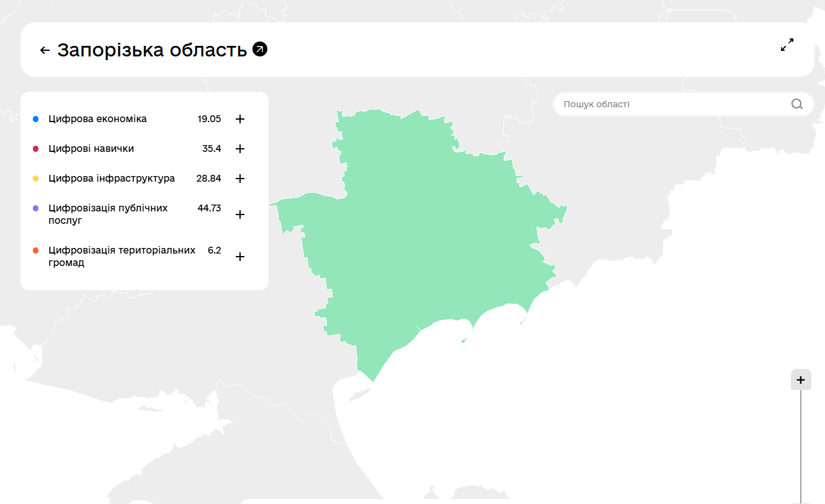This screenshot has height=504, width=825.
Task: Click the 19.05 score value
Action: pyautogui.click(x=210, y=119)
